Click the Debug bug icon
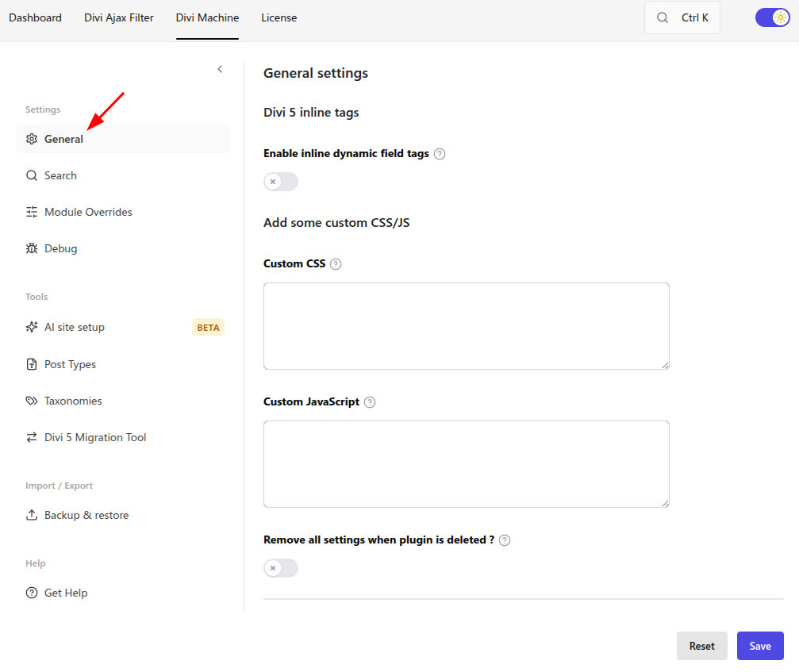Screen dimensions: 799x672 click(32, 248)
